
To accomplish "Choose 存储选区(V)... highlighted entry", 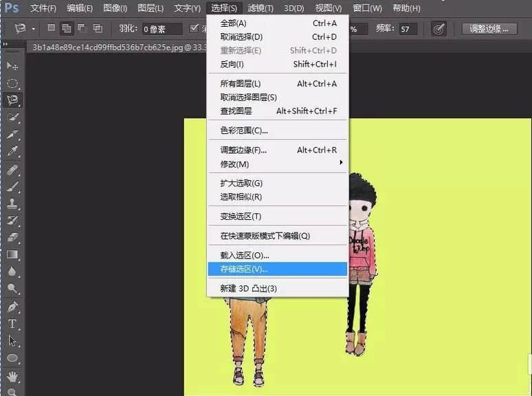I will coord(278,269).
